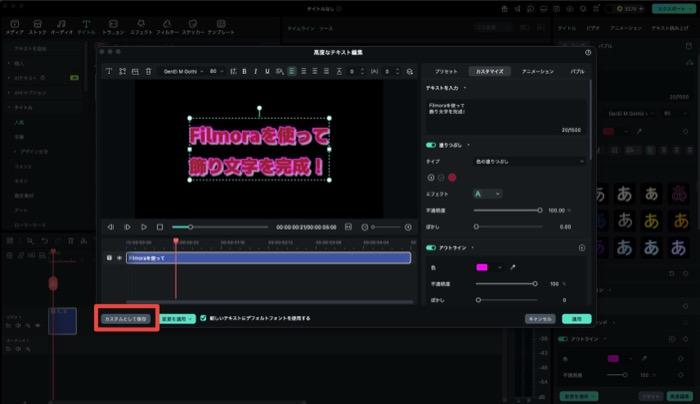Screen dimensions: 700x404
Task: Open Media tool in main Filmora toolbar
Action: 14,27
